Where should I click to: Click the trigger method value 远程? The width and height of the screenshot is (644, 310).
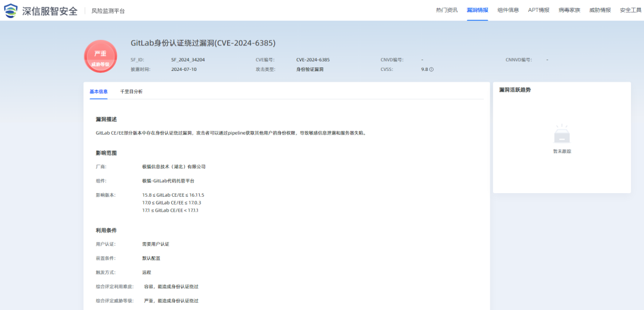[x=147, y=272]
